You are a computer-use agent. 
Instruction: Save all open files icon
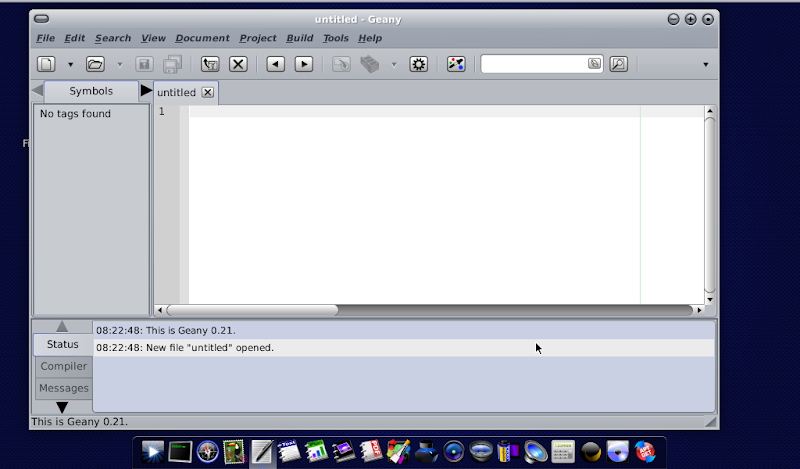click(172, 64)
